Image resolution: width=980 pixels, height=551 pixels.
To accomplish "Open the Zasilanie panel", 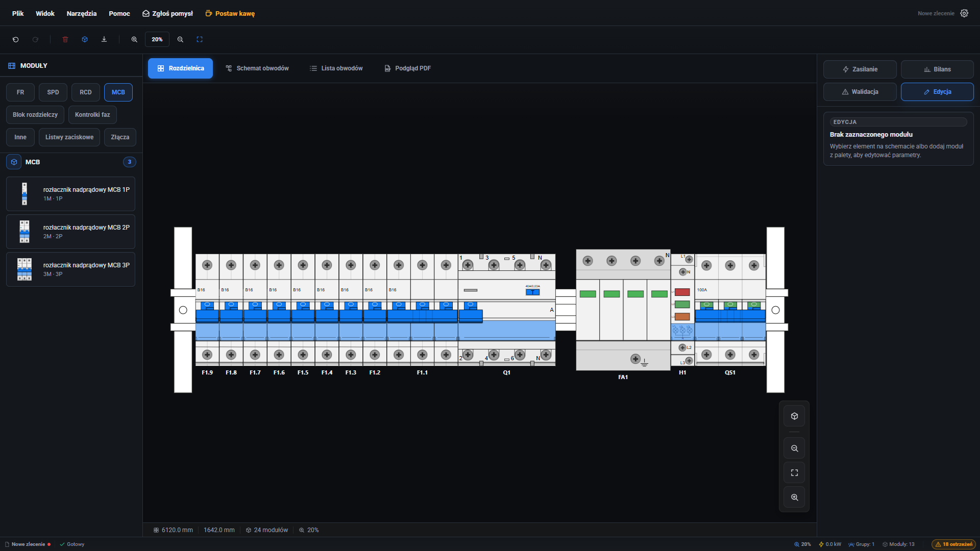I will (x=860, y=69).
